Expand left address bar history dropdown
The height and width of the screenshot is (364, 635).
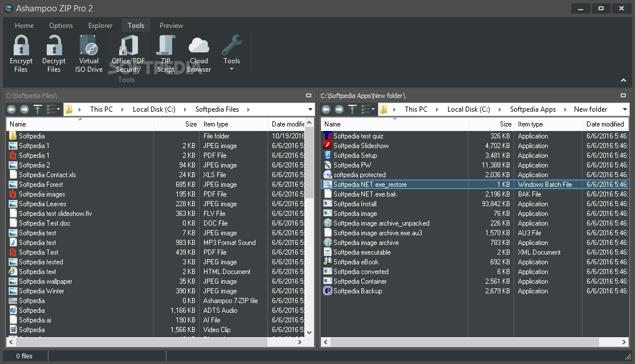coord(310,109)
